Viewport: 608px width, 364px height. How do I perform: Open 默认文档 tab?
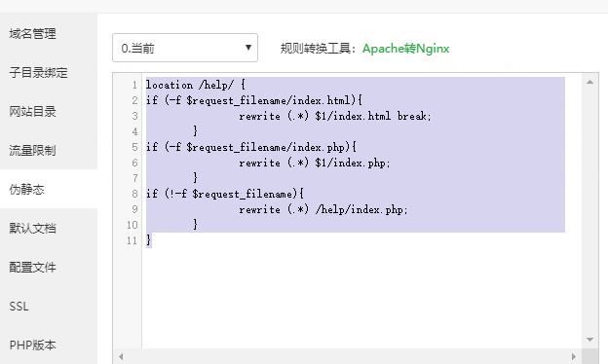[x=32, y=228]
